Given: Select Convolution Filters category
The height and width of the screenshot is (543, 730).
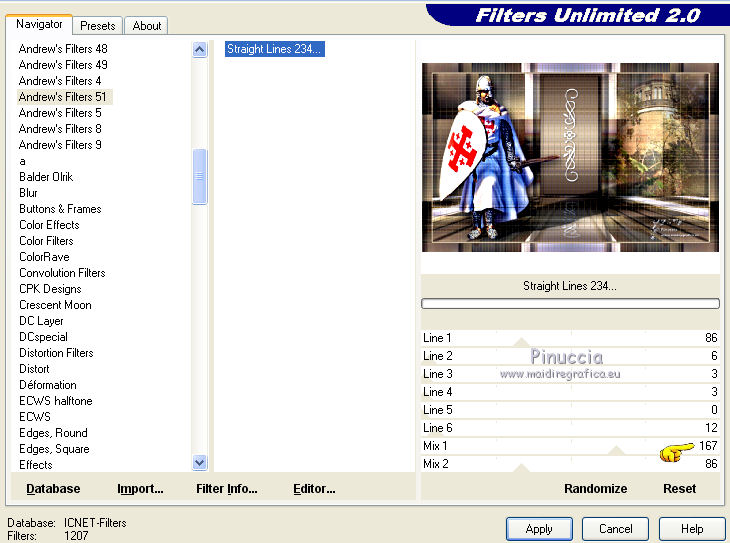Looking at the screenshot, I should [x=62, y=273].
